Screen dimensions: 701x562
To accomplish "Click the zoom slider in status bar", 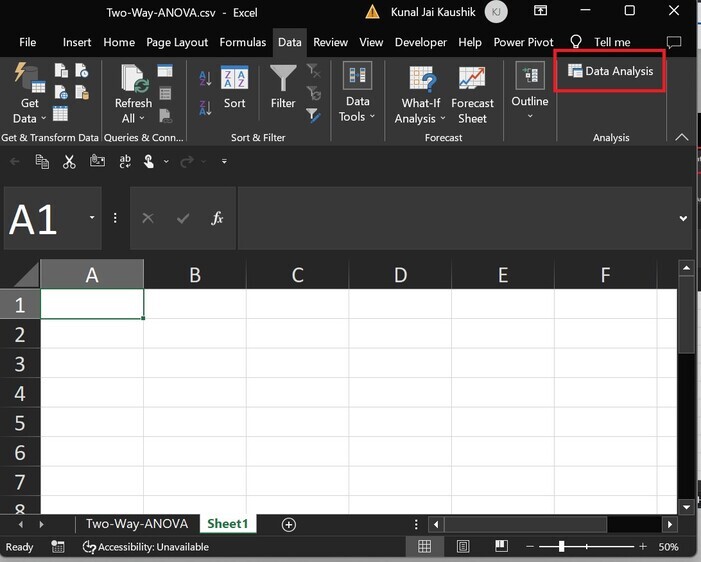I will [x=562, y=547].
